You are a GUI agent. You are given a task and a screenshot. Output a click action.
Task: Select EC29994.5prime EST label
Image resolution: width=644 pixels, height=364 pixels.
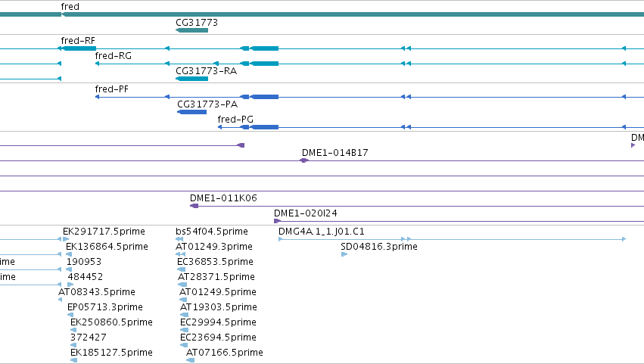coord(218,323)
